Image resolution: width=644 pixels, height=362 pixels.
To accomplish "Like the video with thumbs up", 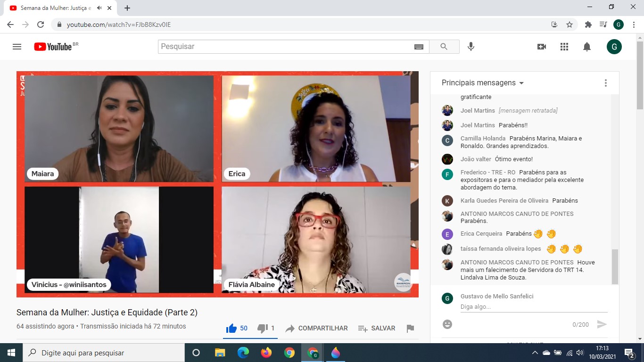I will 231,329.
